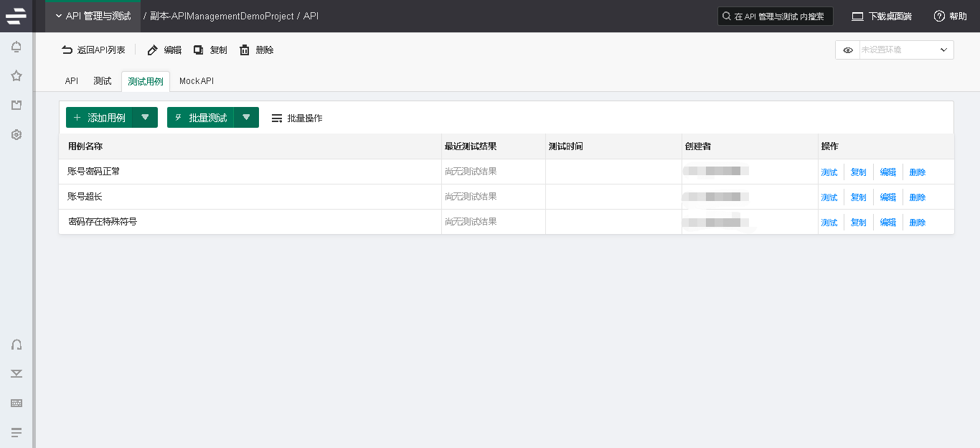The width and height of the screenshot is (980, 448).
Task: Click the notification bell icon in sidebar
Action: pos(17,47)
